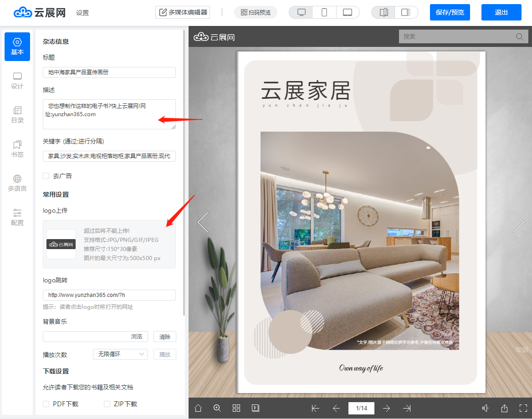This screenshot has width=532, height=419.
Task: Click into the 描述 description textarea
Action: pyautogui.click(x=109, y=114)
